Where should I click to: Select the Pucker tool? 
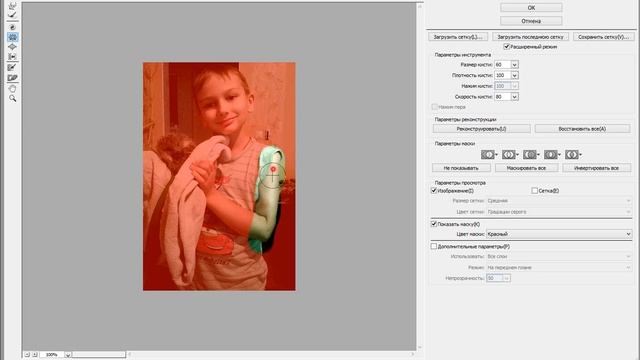[13, 37]
